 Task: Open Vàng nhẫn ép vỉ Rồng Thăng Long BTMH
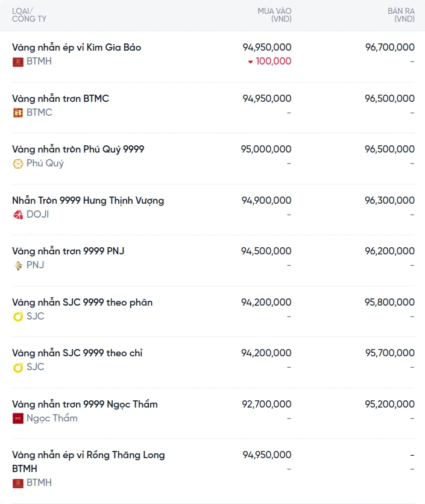pyautogui.click(x=89, y=462)
